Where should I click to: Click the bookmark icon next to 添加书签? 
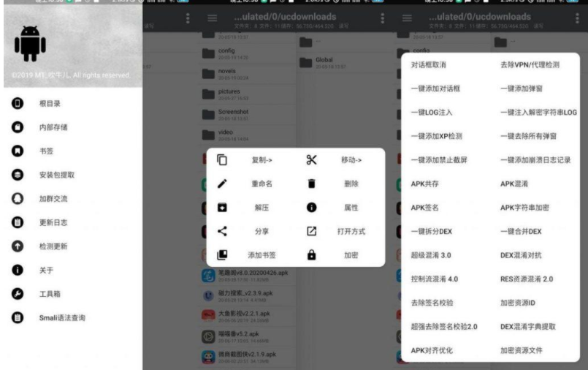pyautogui.click(x=222, y=255)
